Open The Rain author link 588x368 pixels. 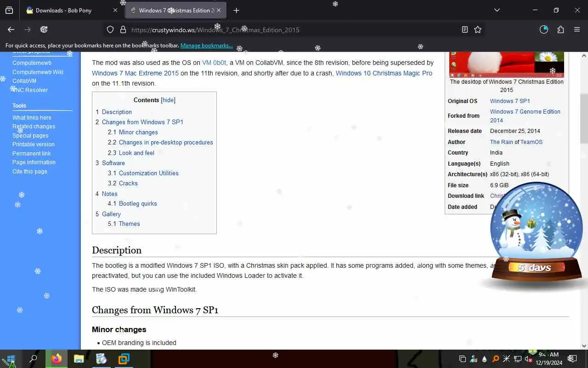click(x=501, y=142)
